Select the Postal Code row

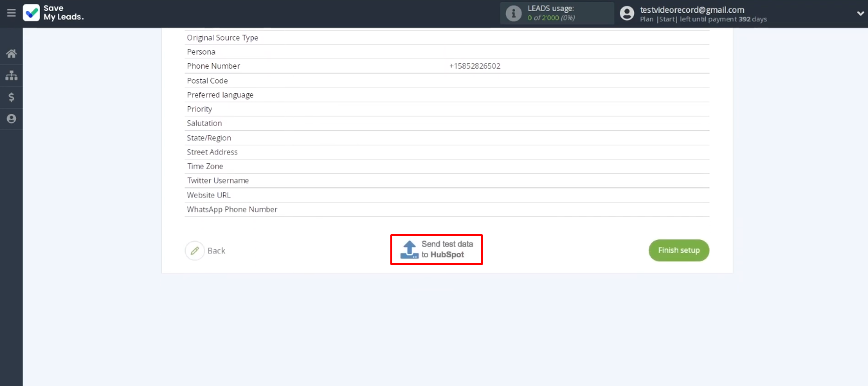(x=448, y=80)
